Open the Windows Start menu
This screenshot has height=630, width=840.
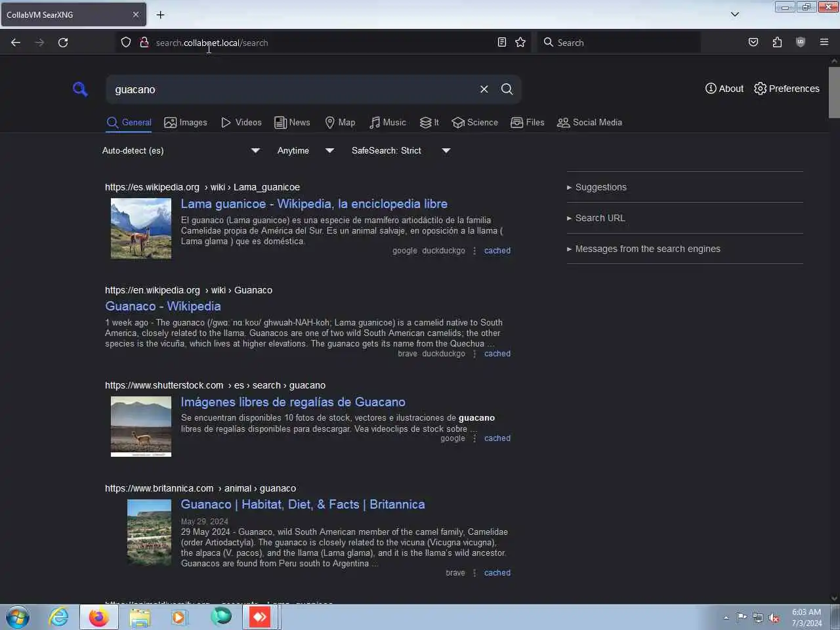[18, 618]
